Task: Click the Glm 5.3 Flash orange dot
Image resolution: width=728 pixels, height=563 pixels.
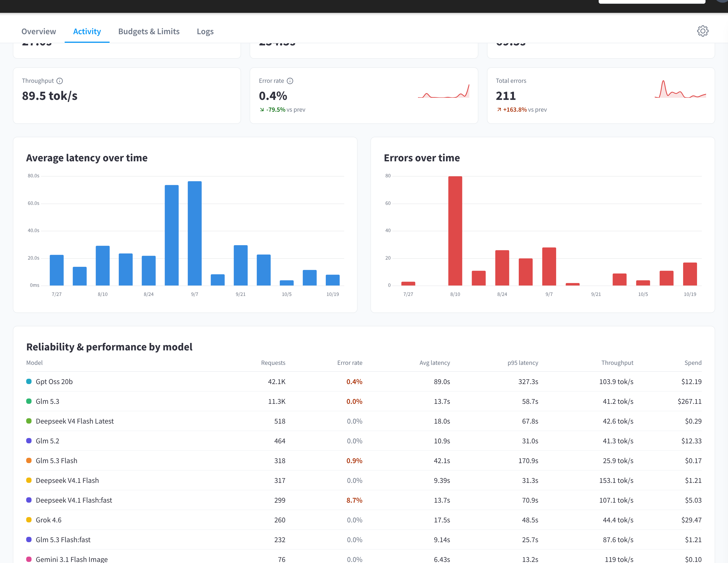Action: click(29, 460)
